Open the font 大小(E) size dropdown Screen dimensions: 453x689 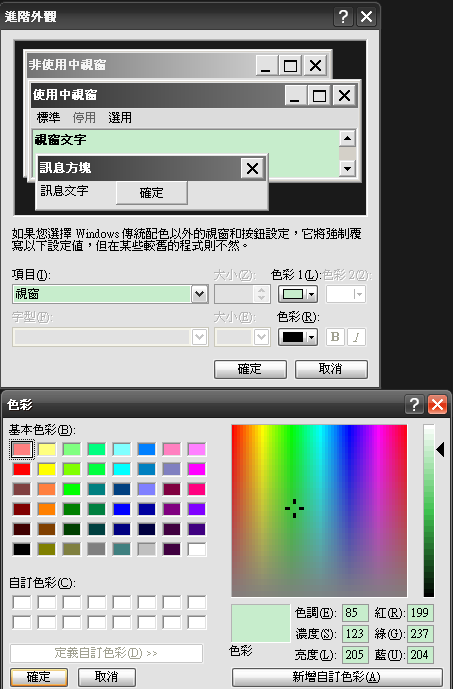(262, 337)
